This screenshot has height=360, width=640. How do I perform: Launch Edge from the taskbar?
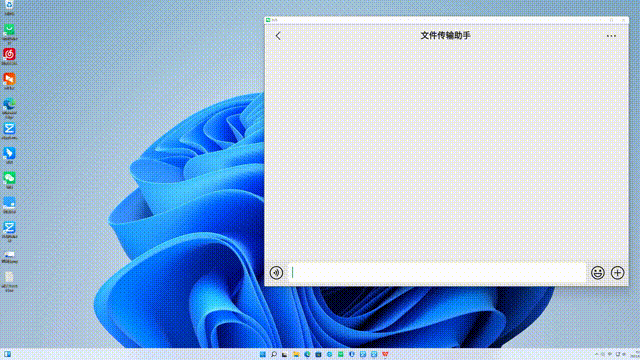pos(307,354)
